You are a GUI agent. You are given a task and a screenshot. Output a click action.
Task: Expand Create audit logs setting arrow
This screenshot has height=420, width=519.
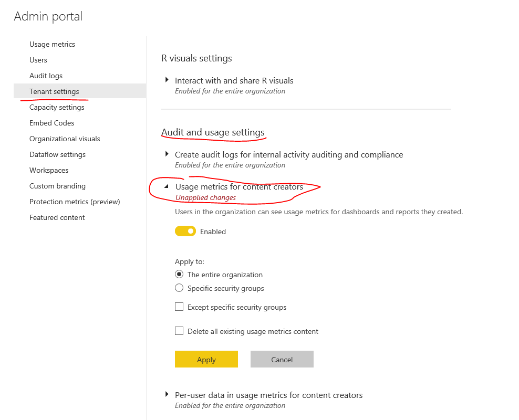pos(167,154)
